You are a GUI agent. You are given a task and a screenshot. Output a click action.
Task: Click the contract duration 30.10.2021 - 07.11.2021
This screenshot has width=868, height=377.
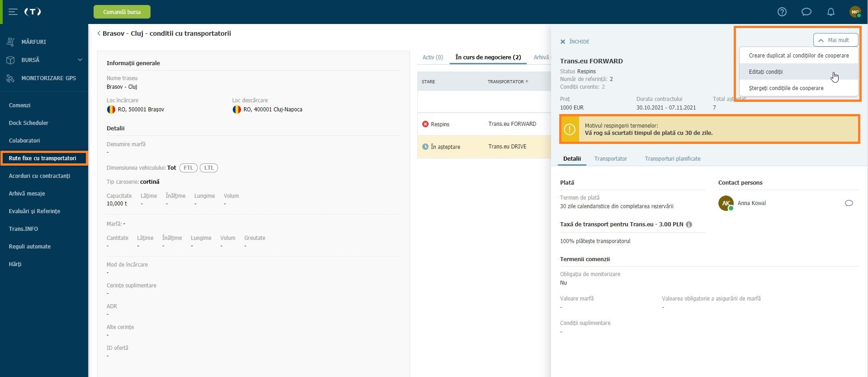click(666, 108)
